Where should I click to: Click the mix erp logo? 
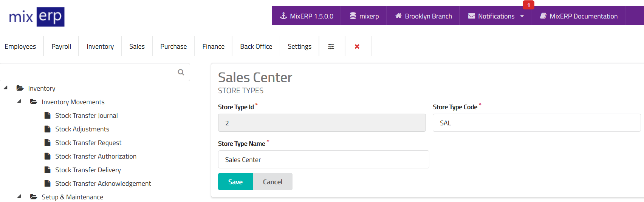pyautogui.click(x=37, y=17)
